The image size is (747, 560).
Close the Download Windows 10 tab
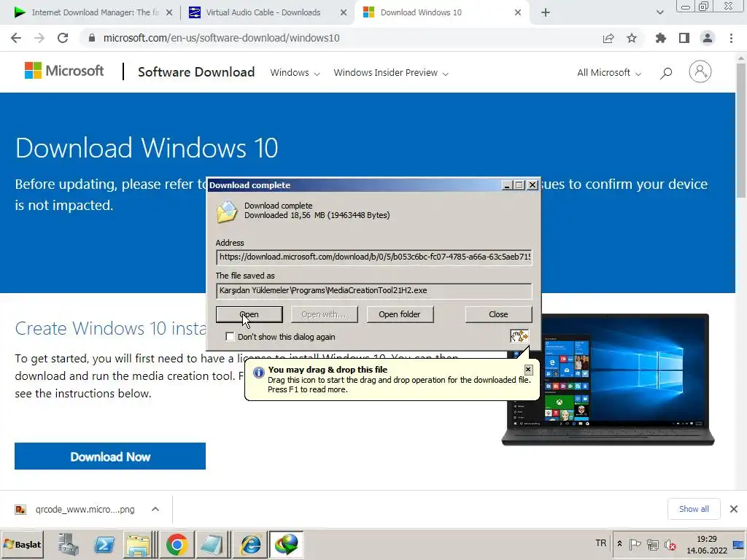coord(518,12)
